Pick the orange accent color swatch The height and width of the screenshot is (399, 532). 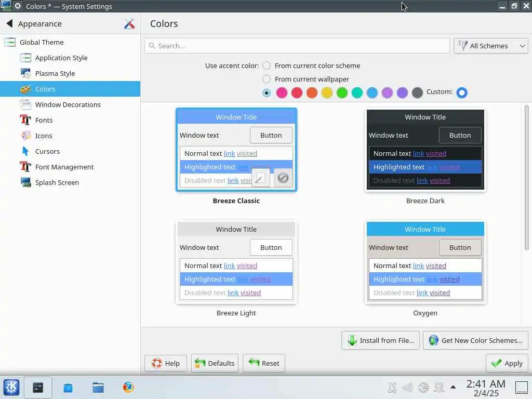312,92
